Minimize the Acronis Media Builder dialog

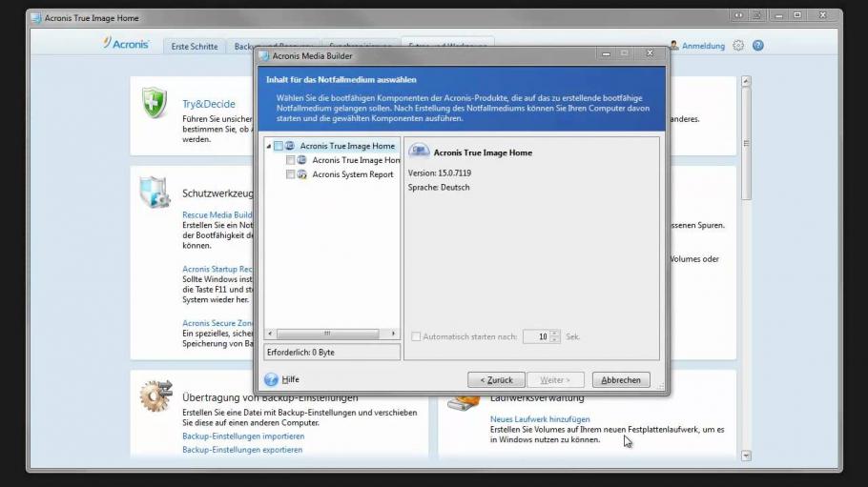606,53
